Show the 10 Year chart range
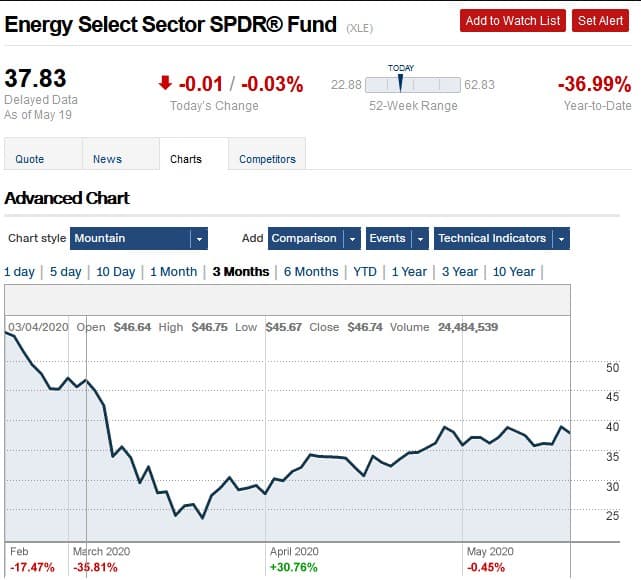Viewport: 641px width, 580px height. coord(514,272)
